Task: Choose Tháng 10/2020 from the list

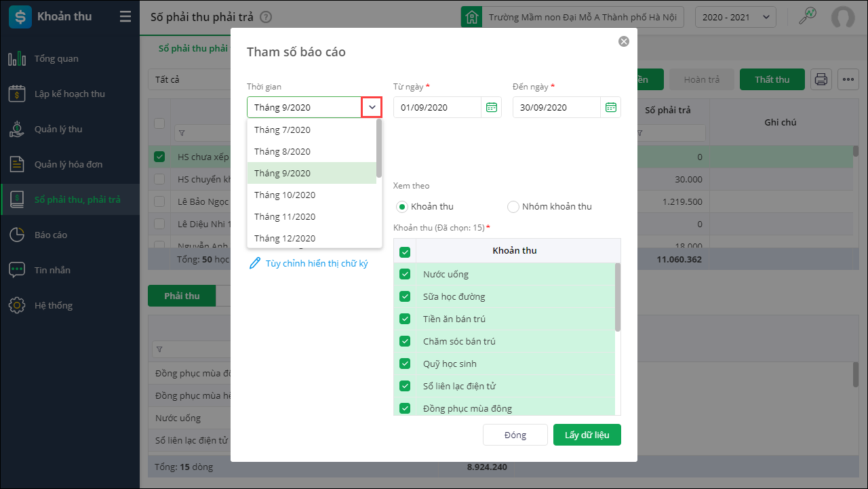Action: pos(285,195)
